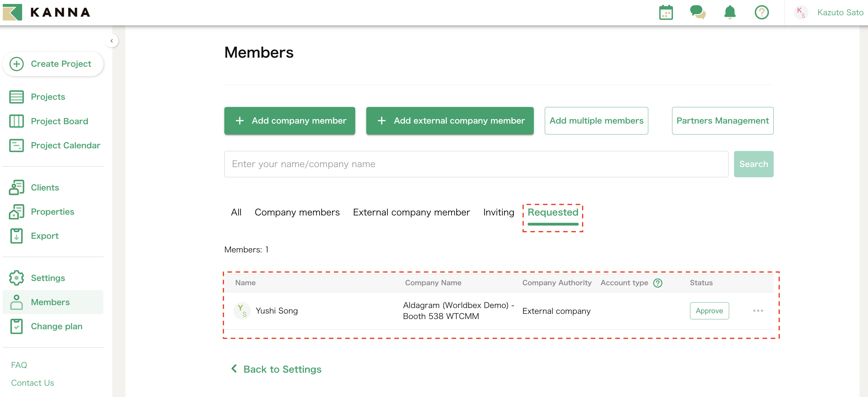This screenshot has width=868, height=397.
Task: Open the help question mark icon
Action: coord(761,13)
